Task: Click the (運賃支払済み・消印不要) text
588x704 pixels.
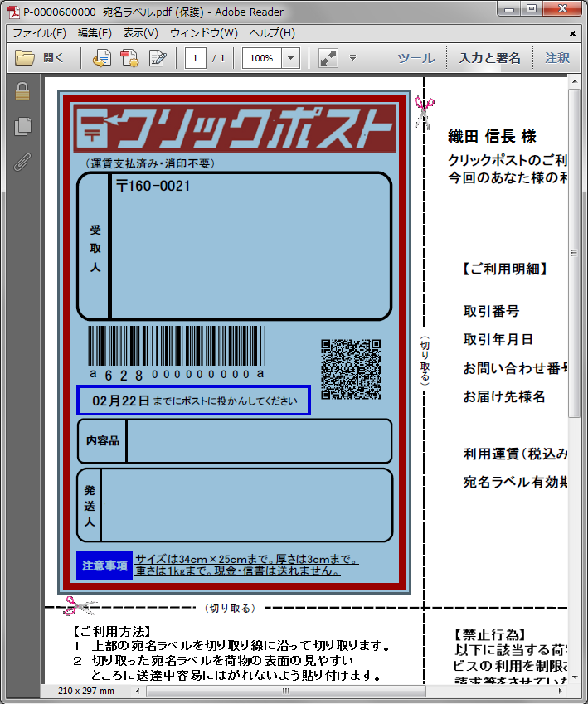Action: pos(150,163)
